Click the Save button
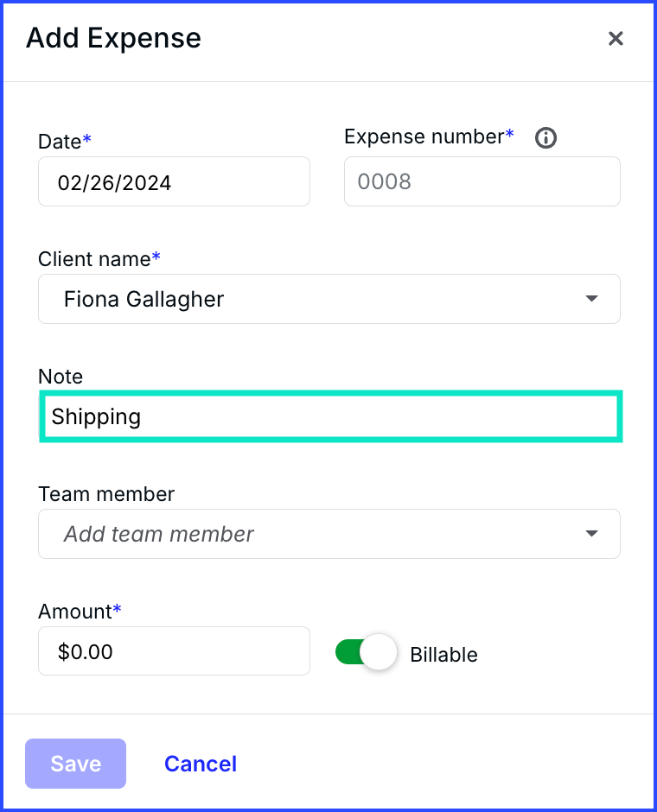 [76, 764]
